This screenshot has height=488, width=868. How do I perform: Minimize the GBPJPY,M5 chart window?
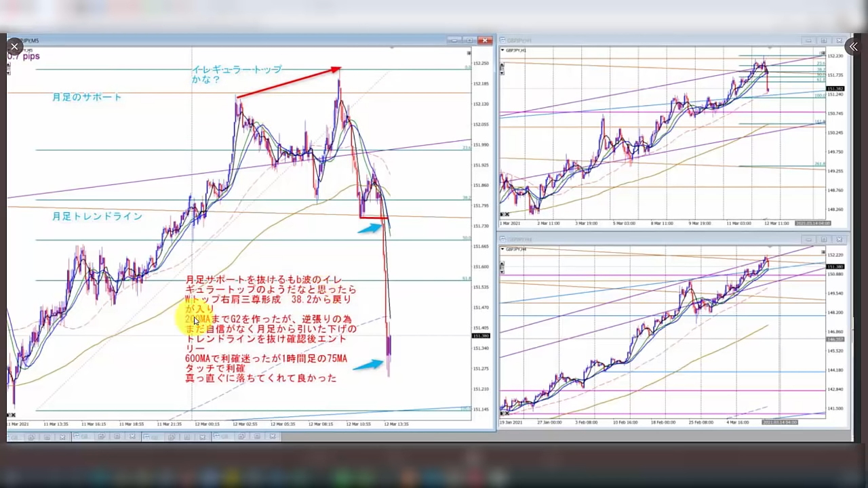coord(454,41)
